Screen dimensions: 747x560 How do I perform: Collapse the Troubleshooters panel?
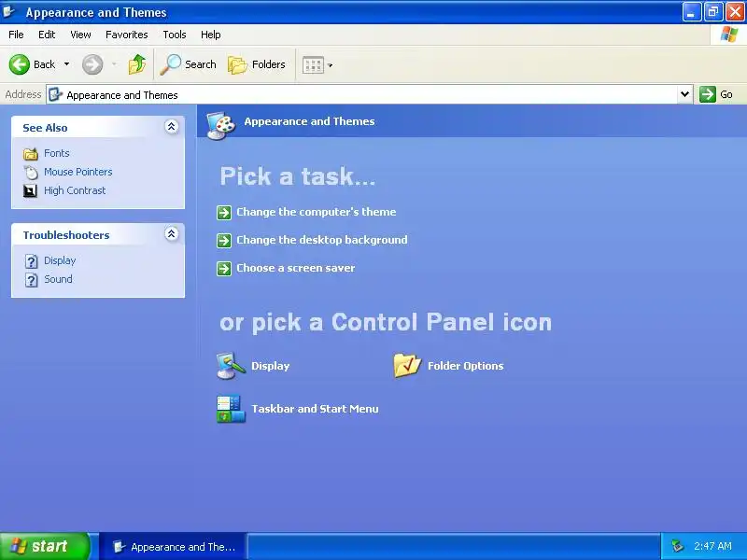point(172,234)
